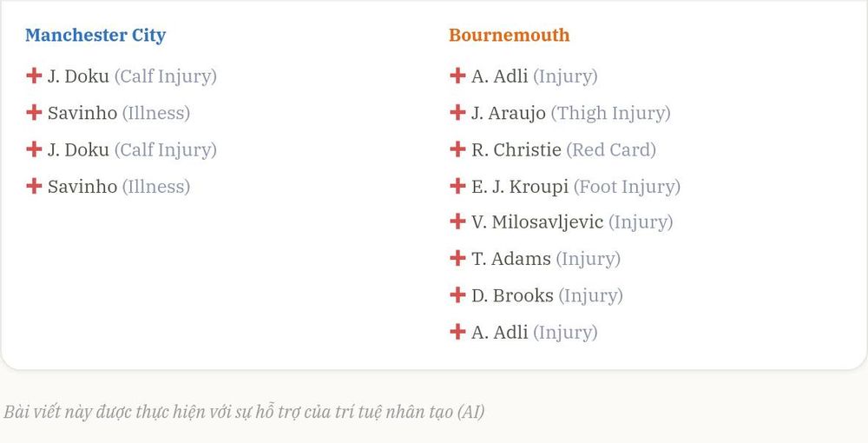Click the red cross icon beside R. Christie
Image resolution: width=868 pixels, height=443 pixels.
[x=457, y=149]
